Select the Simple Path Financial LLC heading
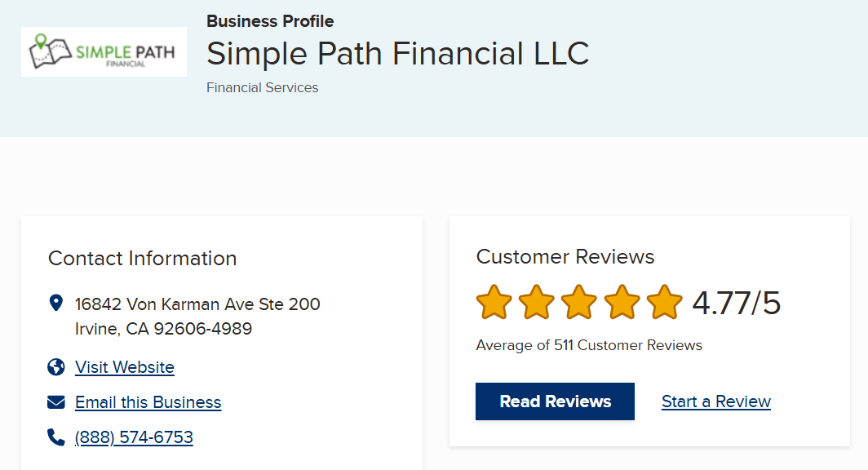Viewport: 868px width, 470px height. coord(397,54)
